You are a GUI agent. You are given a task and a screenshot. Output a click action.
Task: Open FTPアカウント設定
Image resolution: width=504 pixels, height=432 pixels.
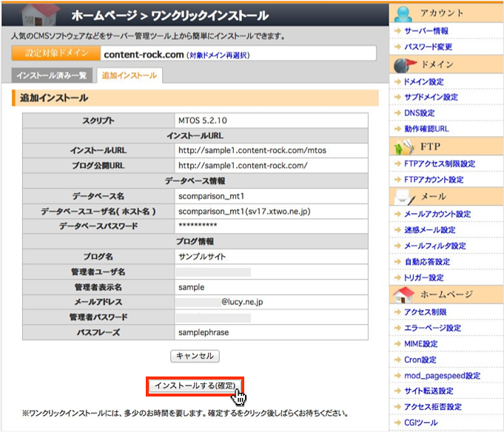coord(434,180)
